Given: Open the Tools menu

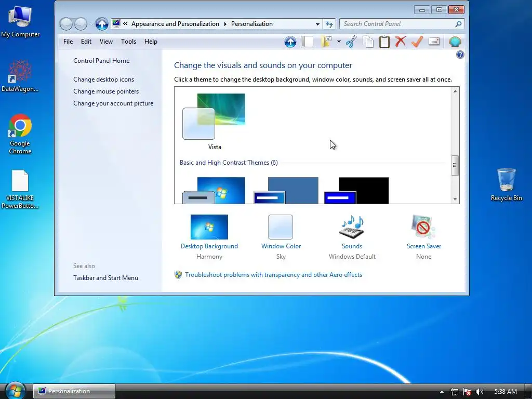Looking at the screenshot, I should point(128,42).
